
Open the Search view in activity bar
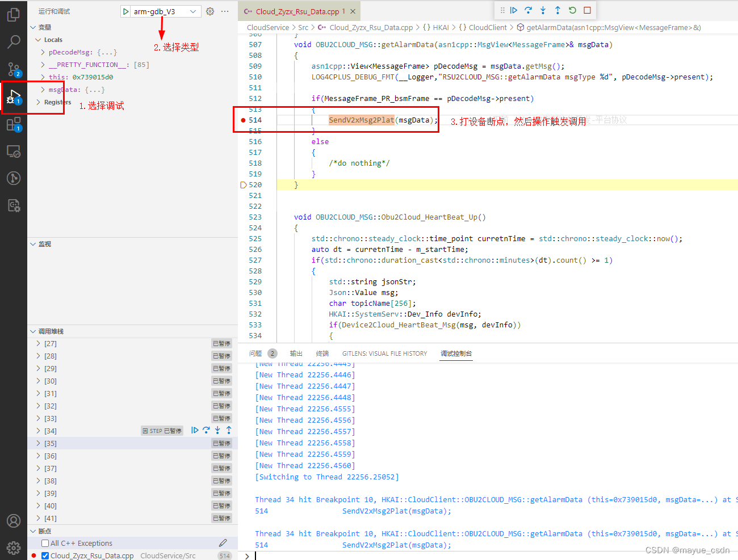14,41
